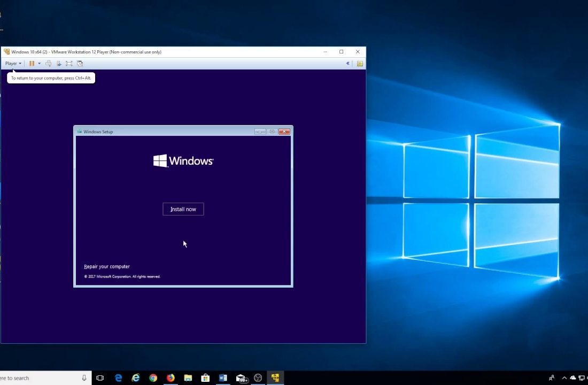Open File Explorer from the taskbar
Image resolution: width=588 pixels, height=385 pixels.
point(188,378)
